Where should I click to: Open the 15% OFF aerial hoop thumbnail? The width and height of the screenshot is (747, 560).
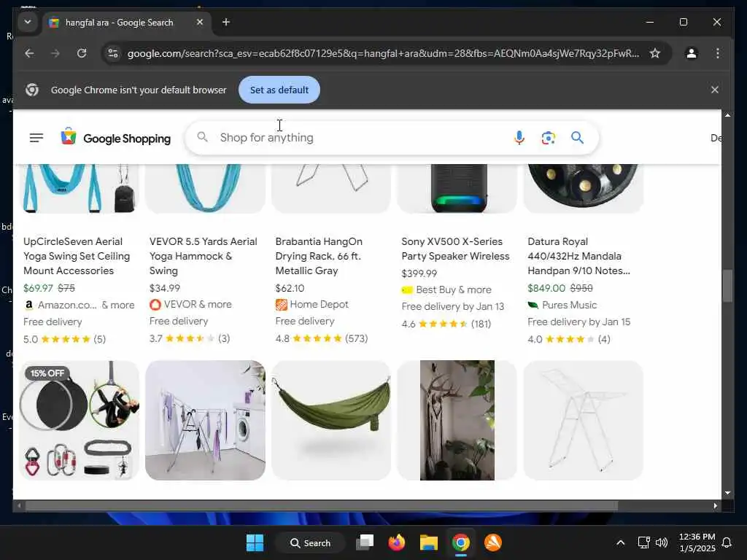[79, 420]
